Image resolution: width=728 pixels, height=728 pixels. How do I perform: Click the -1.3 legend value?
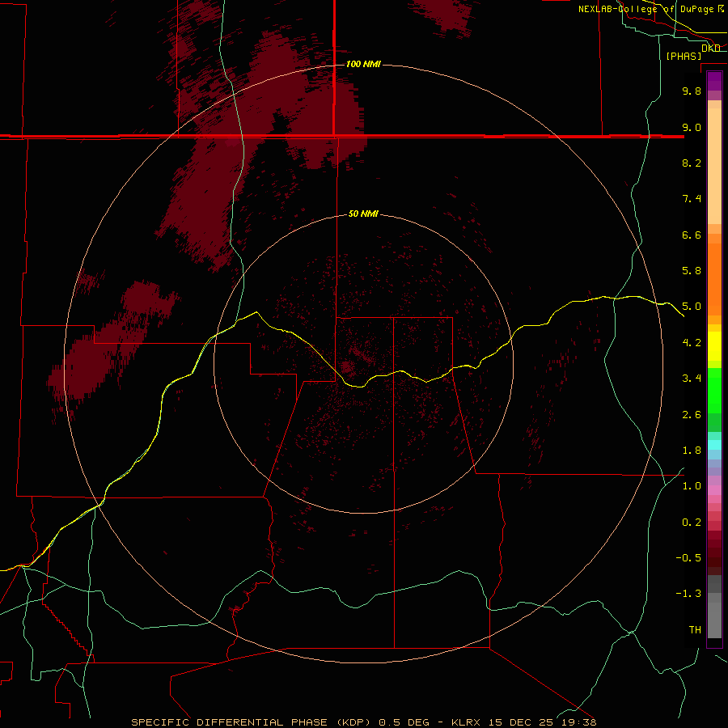point(688,594)
